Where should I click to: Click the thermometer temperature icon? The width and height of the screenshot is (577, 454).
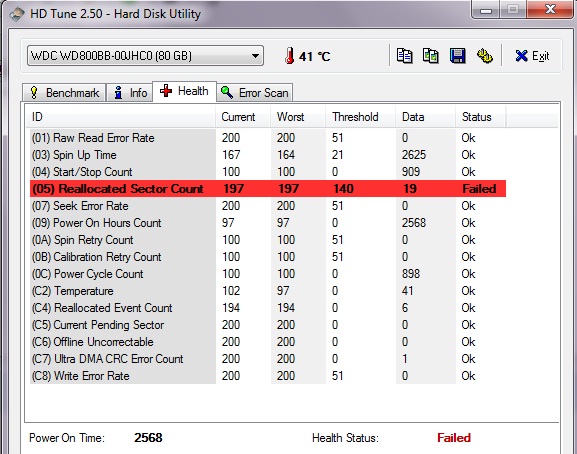[x=290, y=56]
